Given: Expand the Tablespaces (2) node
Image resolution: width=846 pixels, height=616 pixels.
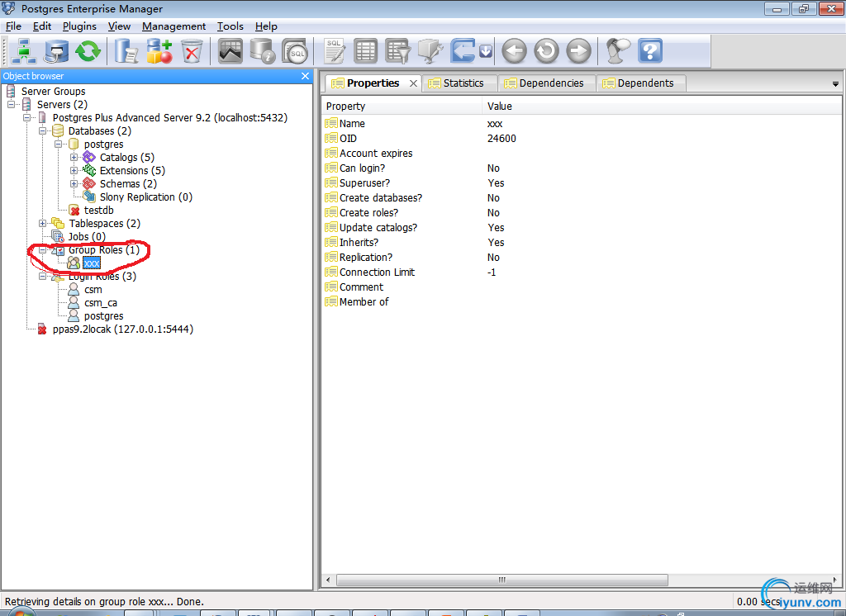Looking at the screenshot, I should 43,223.
